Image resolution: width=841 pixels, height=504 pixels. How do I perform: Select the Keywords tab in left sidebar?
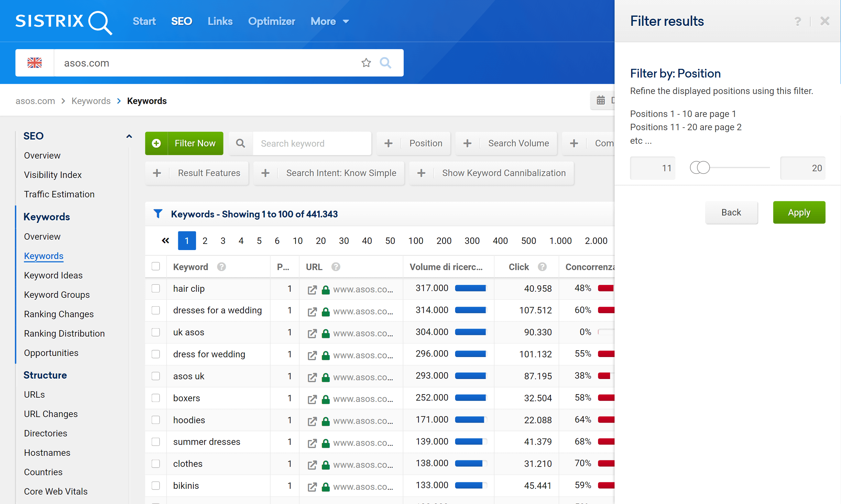(43, 256)
